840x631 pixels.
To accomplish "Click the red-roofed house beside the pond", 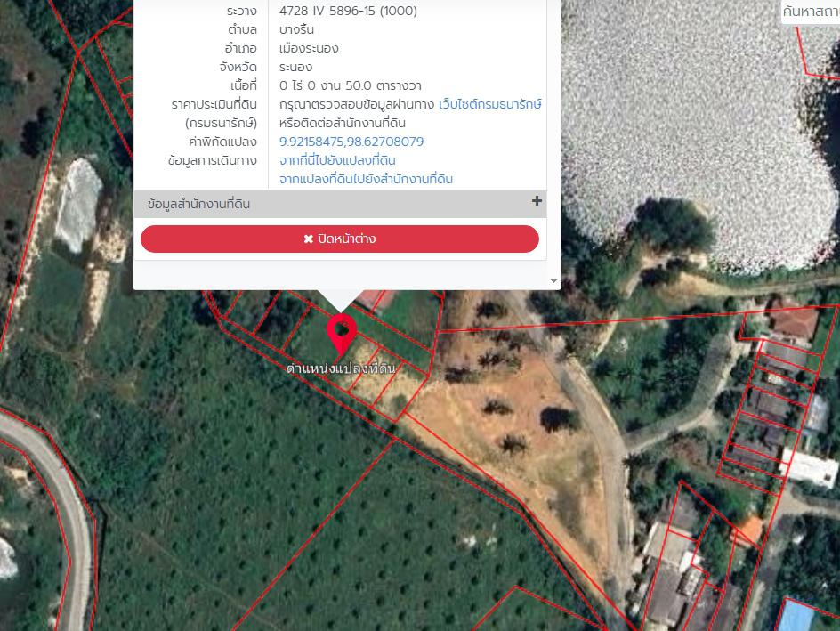I will coord(792,320).
